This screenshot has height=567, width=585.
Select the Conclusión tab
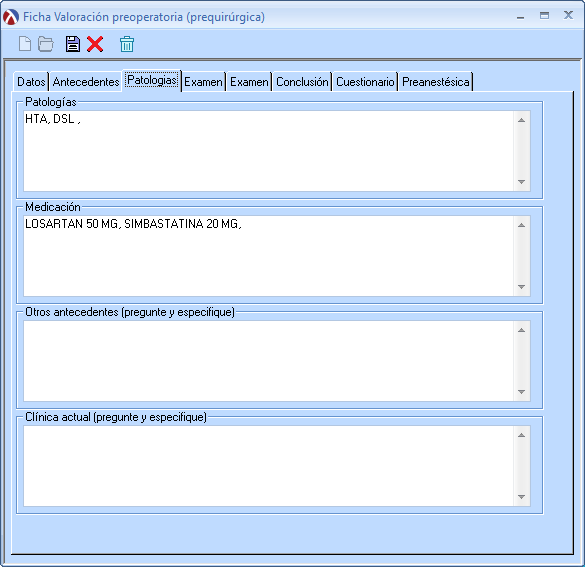click(x=302, y=82)
